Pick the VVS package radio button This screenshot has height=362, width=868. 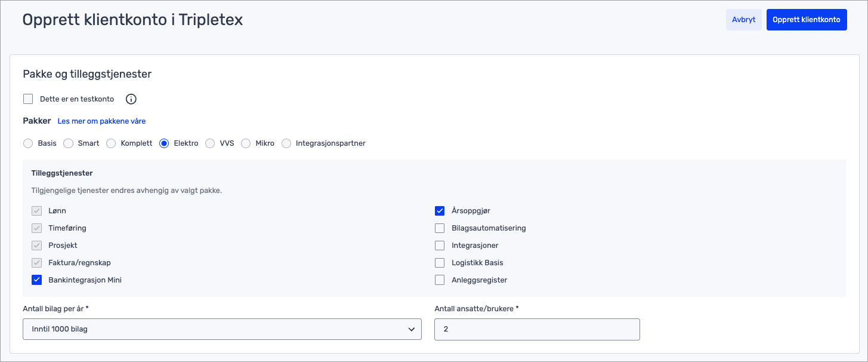(210, 143)
